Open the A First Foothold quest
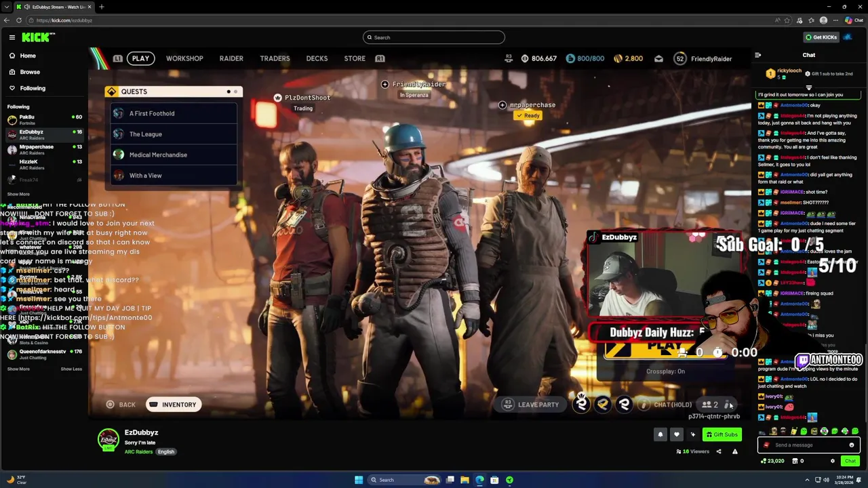868x488 pixels. coord(174,113)
